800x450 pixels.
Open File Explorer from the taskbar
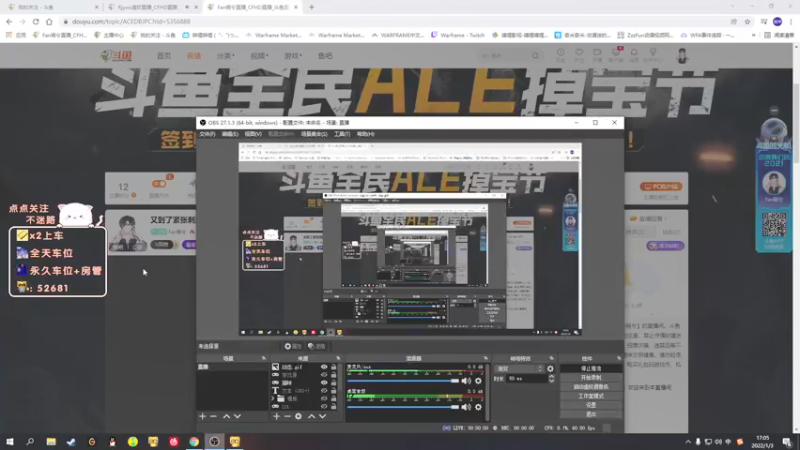coord(51,442)
